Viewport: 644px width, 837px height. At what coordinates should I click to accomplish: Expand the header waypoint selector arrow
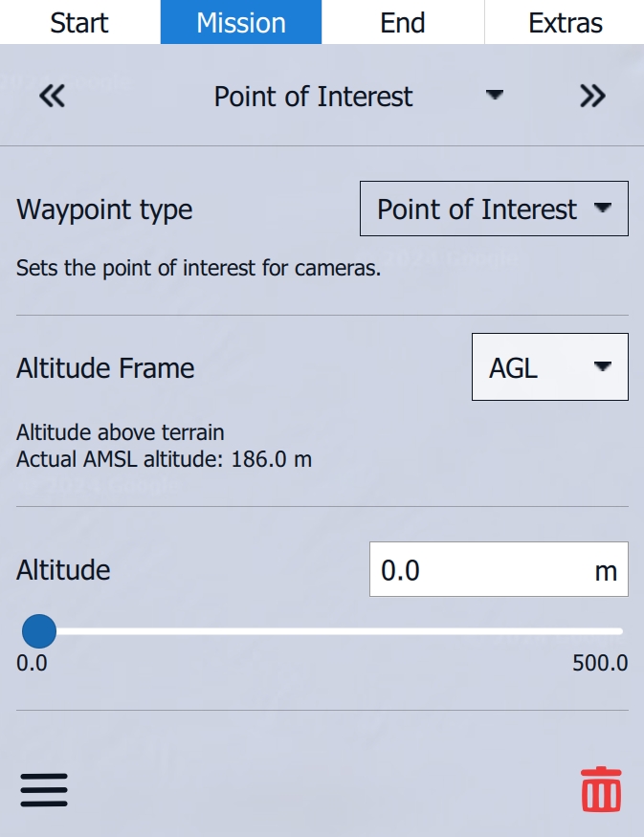494,95
